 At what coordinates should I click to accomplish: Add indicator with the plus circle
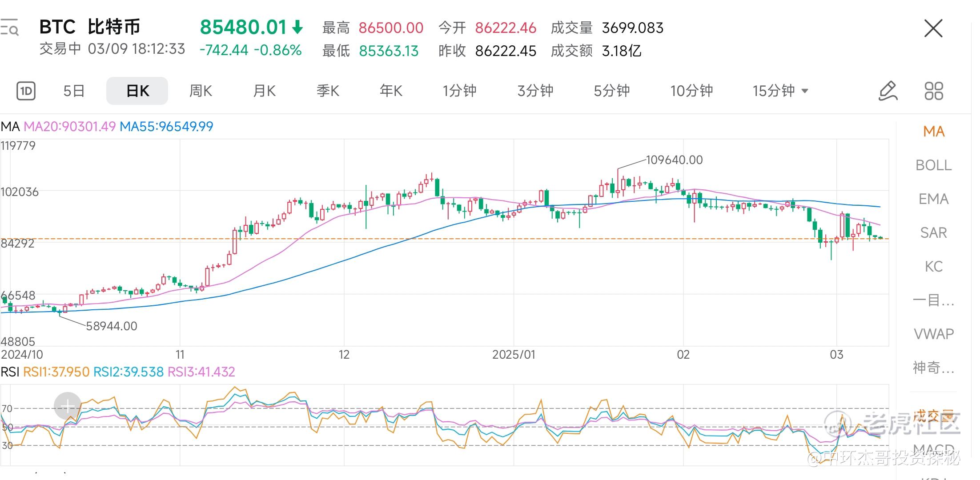68,405
